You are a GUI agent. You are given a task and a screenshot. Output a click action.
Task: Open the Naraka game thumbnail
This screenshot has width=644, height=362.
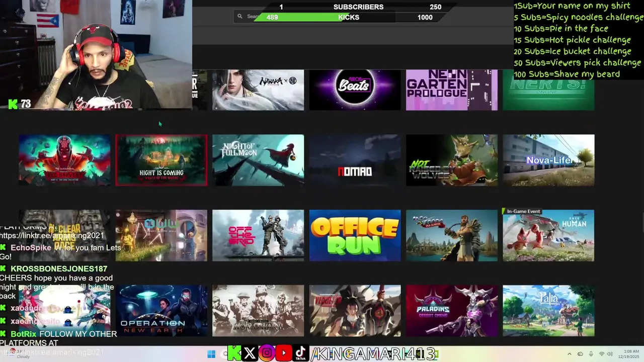click(258, 90)
